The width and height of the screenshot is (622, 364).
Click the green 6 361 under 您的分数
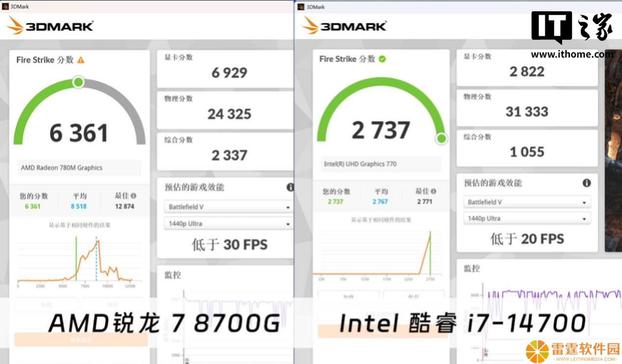pyautogui.click(x=33, y=206)
